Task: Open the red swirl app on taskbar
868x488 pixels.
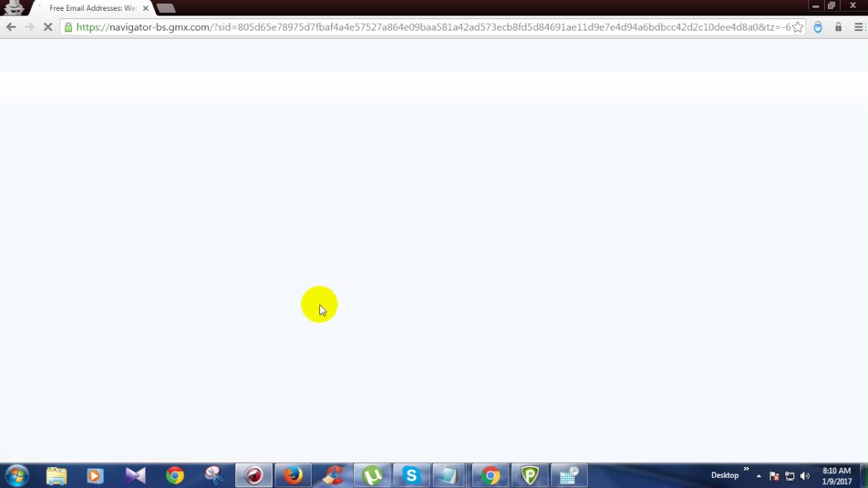Action: point(254,476)
